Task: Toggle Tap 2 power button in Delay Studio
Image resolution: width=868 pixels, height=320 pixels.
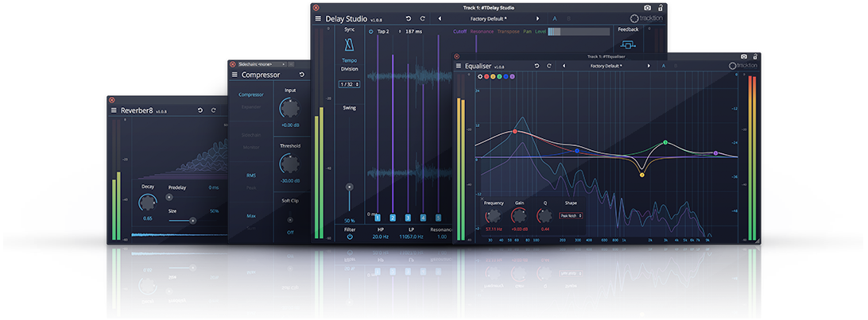Action: point(371,32)
